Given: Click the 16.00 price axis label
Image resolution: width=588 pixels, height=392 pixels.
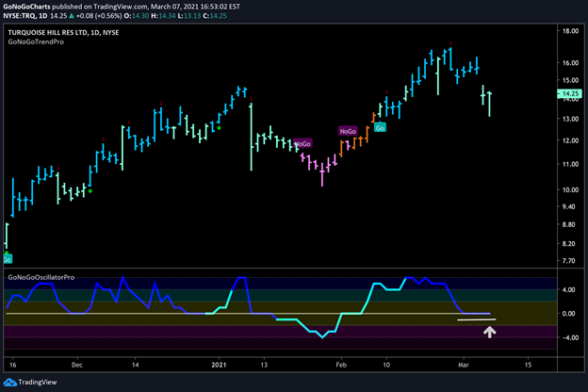Looking at the screenshot, I should [x=570, y=63].
